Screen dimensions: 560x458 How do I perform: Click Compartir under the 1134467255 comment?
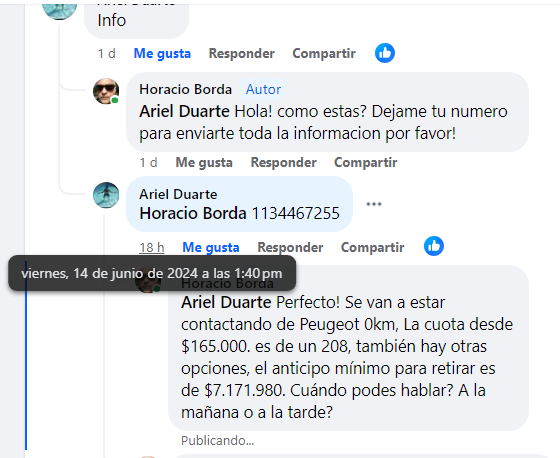[x=372, y=247]
